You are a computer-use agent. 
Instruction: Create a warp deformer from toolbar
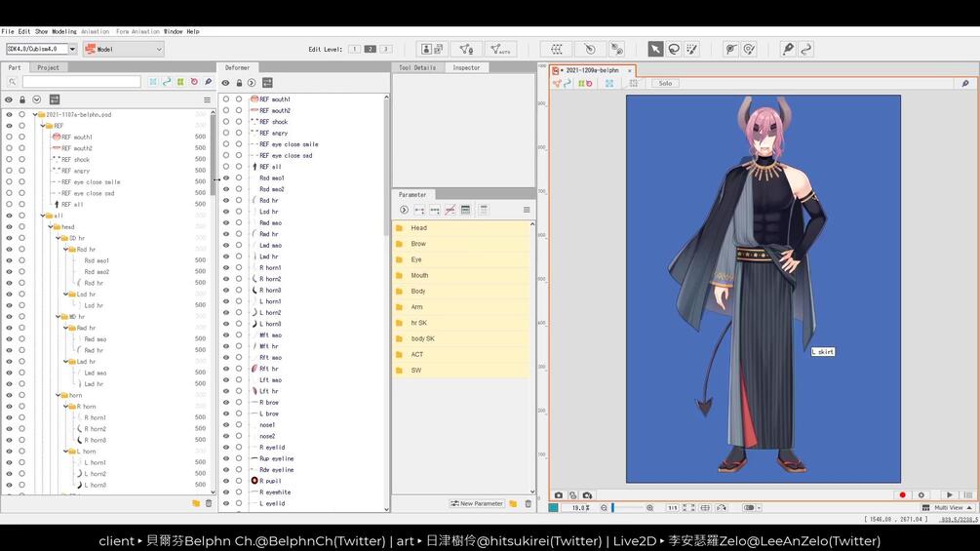tap(556, 49)
